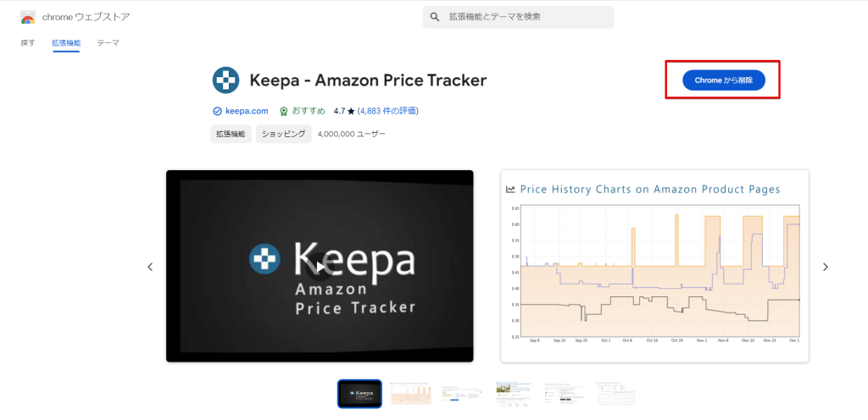Select the first Keepa video thumbnail

tap(359, 394)
